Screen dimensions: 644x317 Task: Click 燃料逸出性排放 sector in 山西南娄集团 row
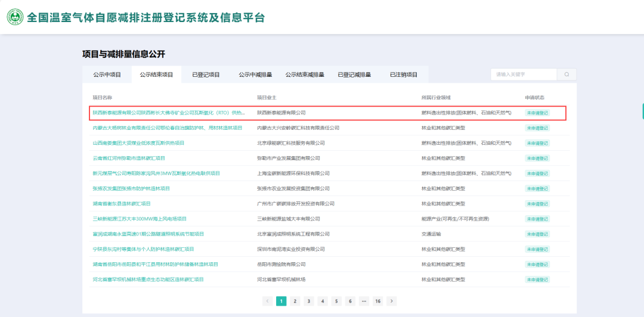466,143
